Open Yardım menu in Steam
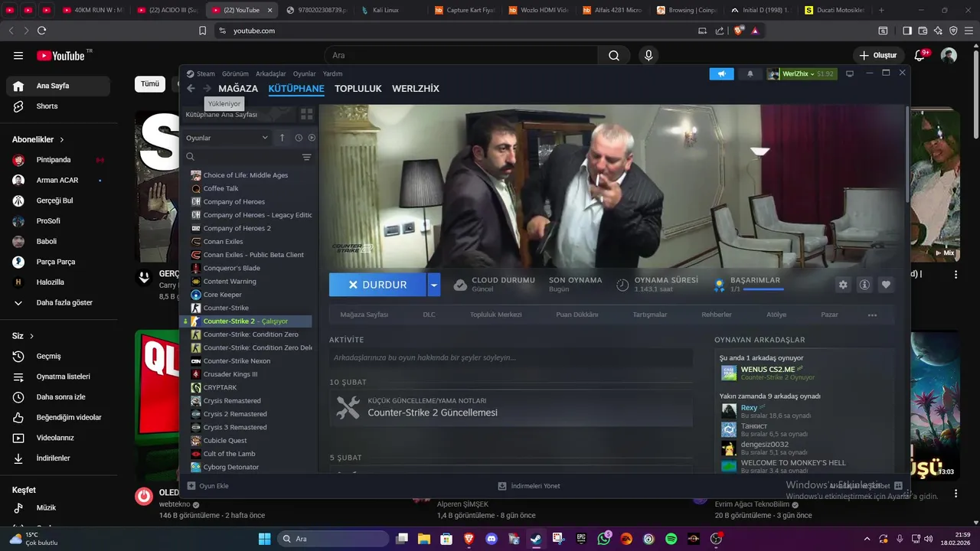 [332, 73]
